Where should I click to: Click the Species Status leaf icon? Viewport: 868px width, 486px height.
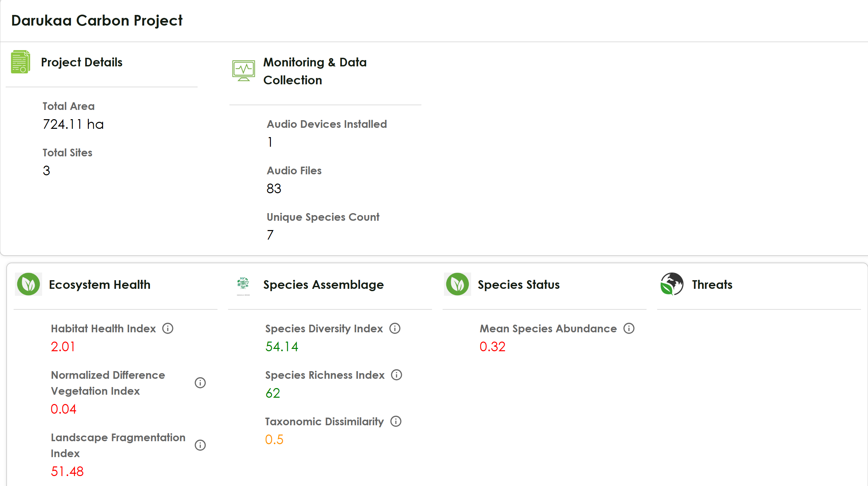pyautogui.click(x=457, y=284)
